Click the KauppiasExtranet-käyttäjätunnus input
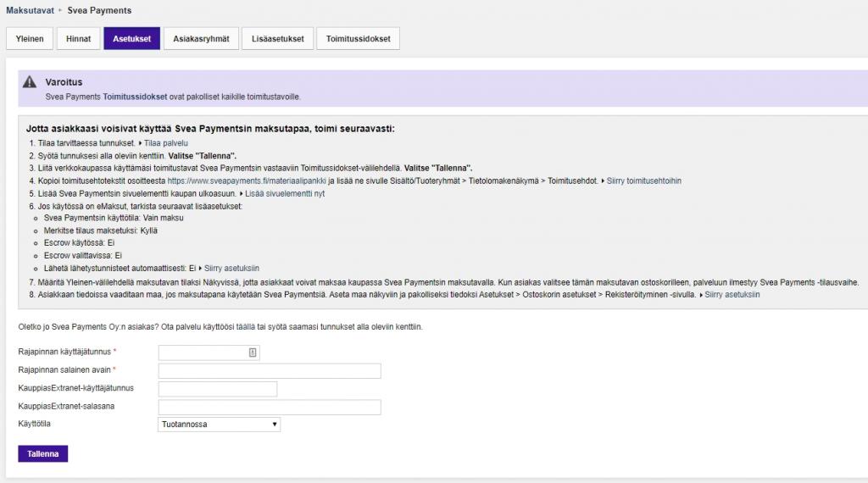Image resolution: width=868 pixels, height=483 pixels. [x=218, y=389]
